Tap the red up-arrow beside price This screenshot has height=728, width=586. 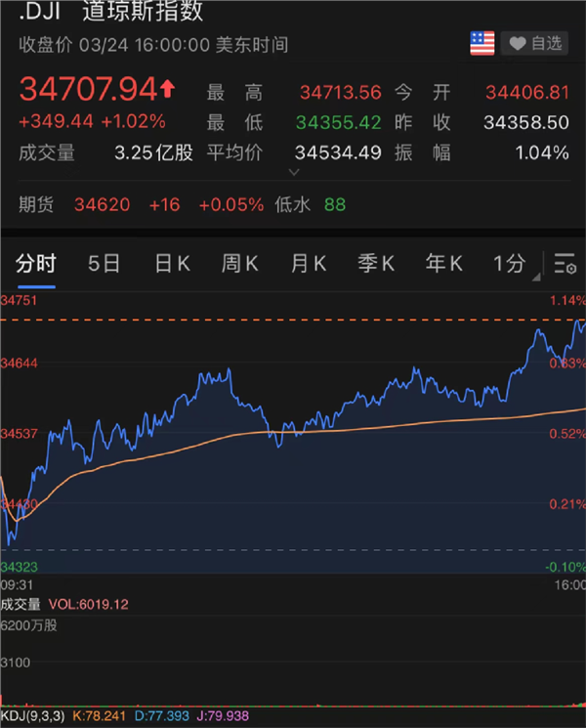pos(167,88)
